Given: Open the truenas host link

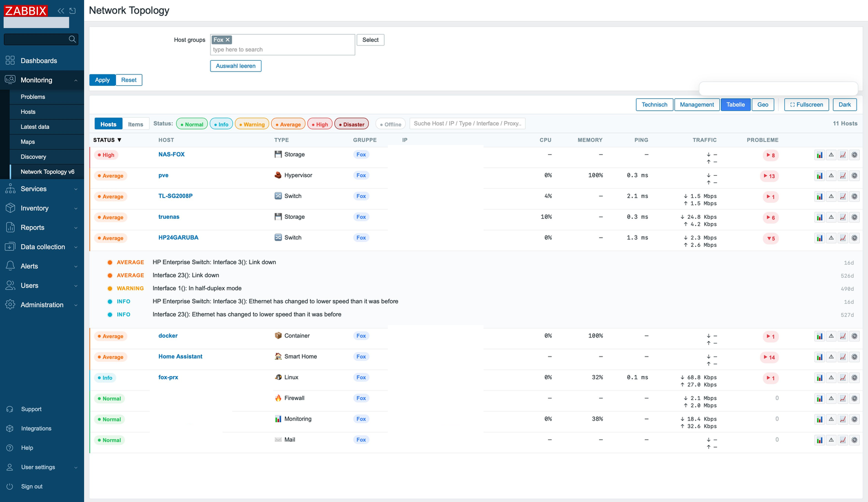Looking at the screenshot, I should [169, 217].
